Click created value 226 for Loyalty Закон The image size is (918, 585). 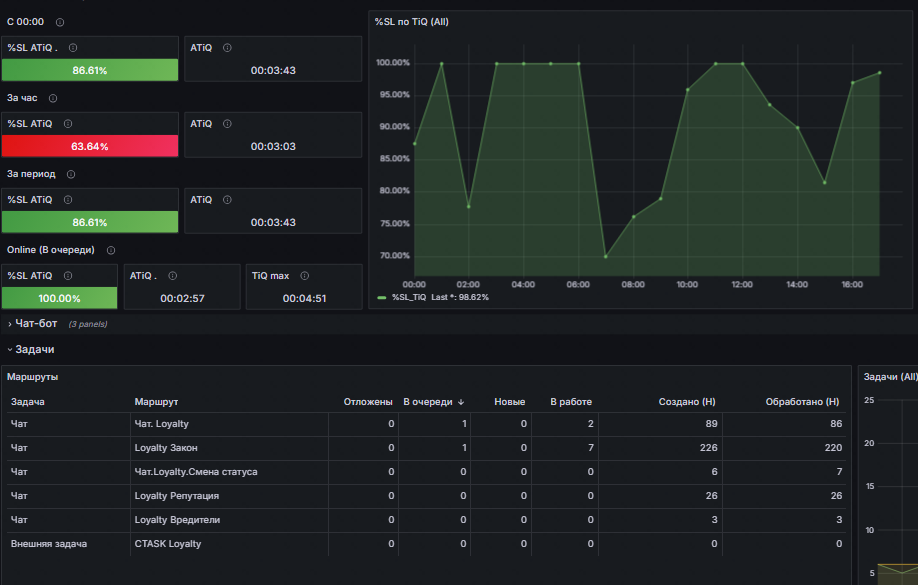pos(708,448)
